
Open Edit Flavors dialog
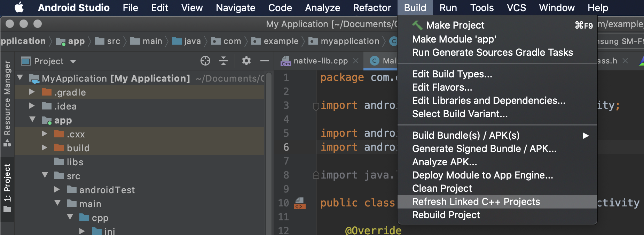click(497, 87)
